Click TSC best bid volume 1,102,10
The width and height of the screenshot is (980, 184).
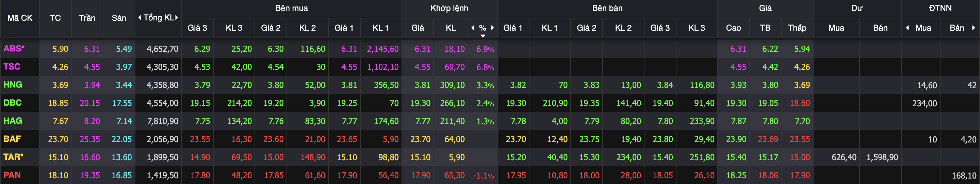tap(383, 67)
